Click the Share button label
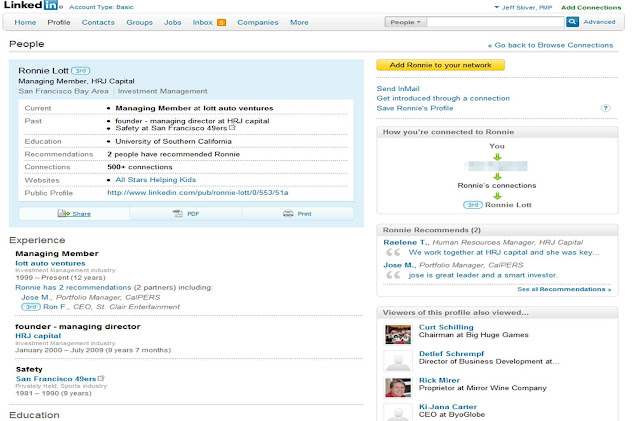Image resolution: width=640 pixels, height=421 pixels. tap(82, 214)
